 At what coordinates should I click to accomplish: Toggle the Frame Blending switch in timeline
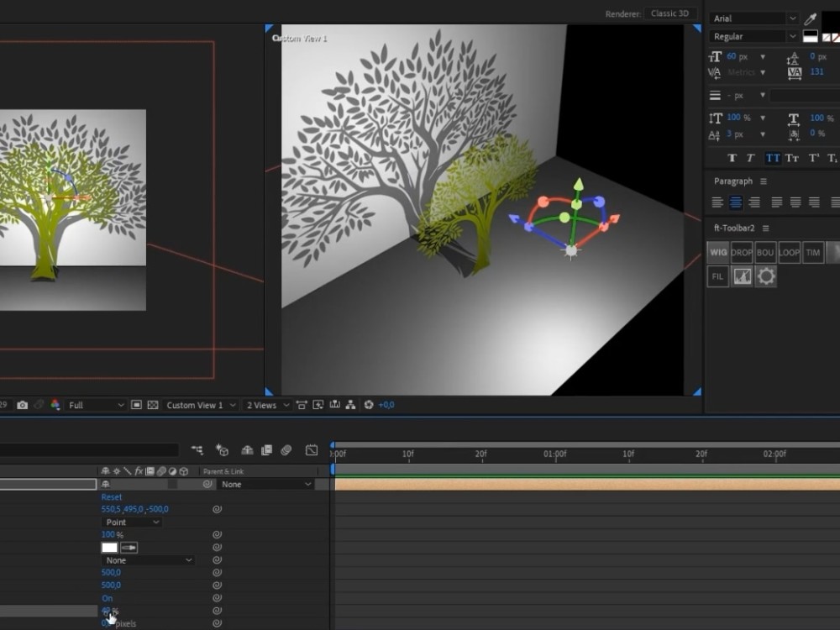(x=266, y=450)
